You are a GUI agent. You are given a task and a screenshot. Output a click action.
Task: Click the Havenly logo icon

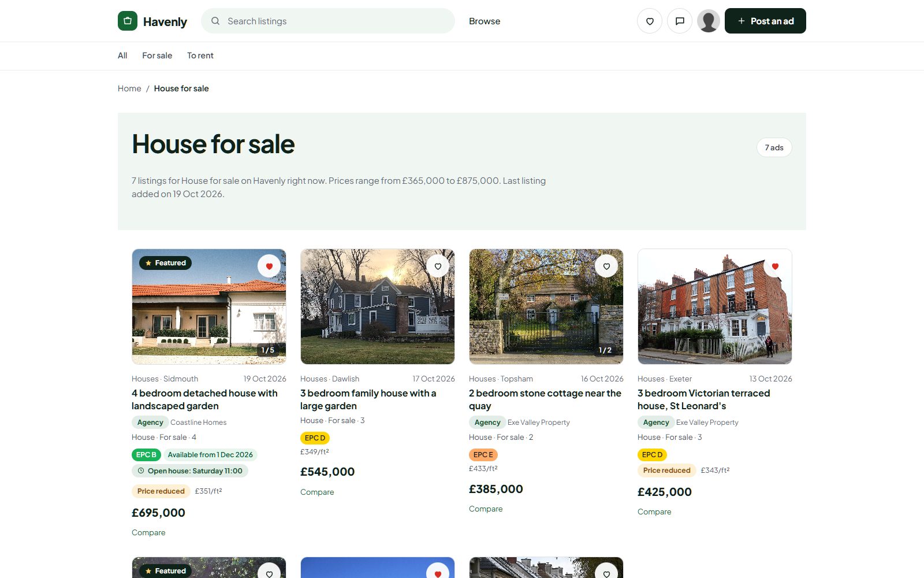pos(128,21)
